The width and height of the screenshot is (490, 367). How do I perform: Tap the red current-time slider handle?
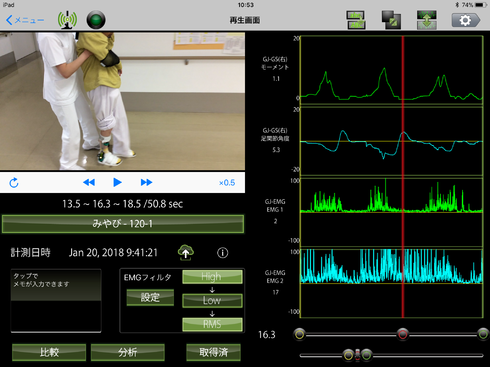(403, 334)
